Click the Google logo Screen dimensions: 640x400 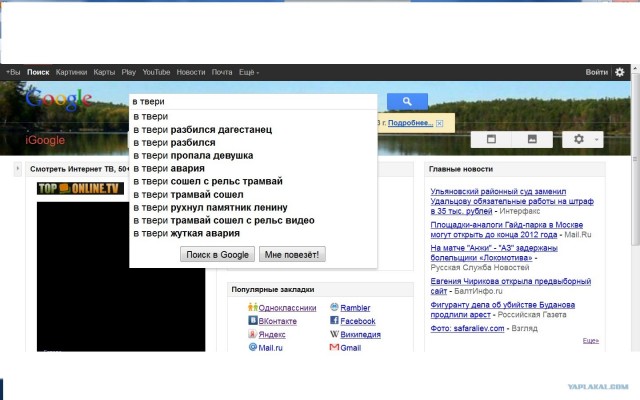coord(59,99)
